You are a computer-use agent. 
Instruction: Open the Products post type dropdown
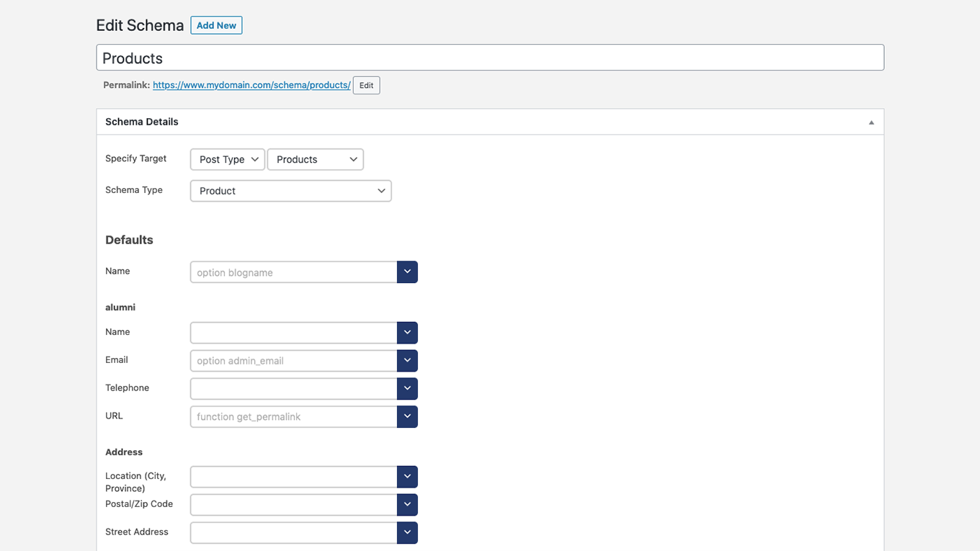(x=315, y=159)
